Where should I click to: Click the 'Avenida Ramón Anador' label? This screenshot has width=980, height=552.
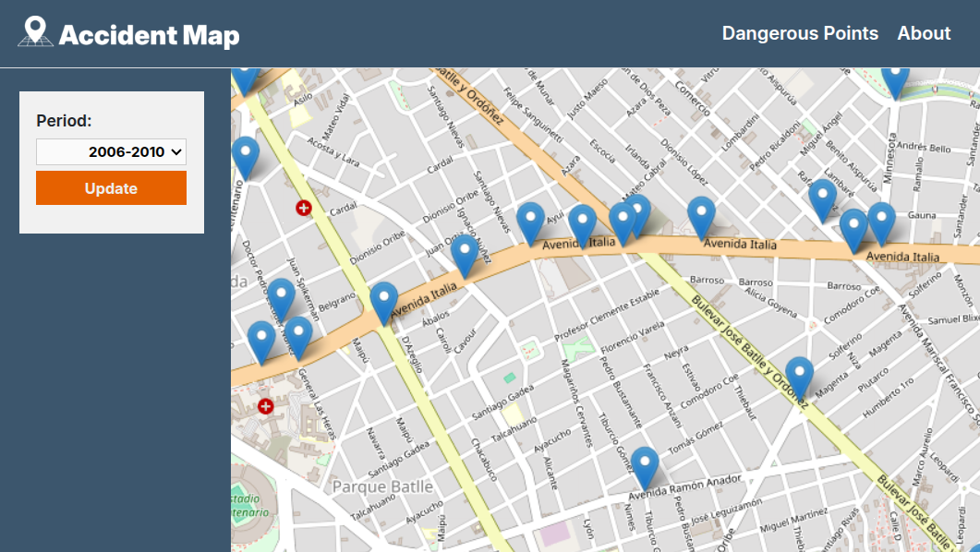click(x=684, y=487)
